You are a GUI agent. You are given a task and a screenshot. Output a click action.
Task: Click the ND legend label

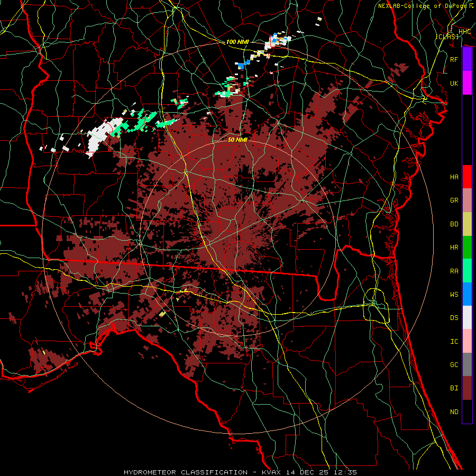tap(454, 412)
